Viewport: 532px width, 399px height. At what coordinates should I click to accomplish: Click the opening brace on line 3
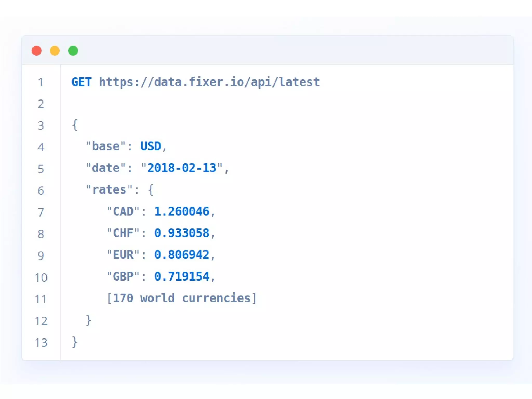75,125
